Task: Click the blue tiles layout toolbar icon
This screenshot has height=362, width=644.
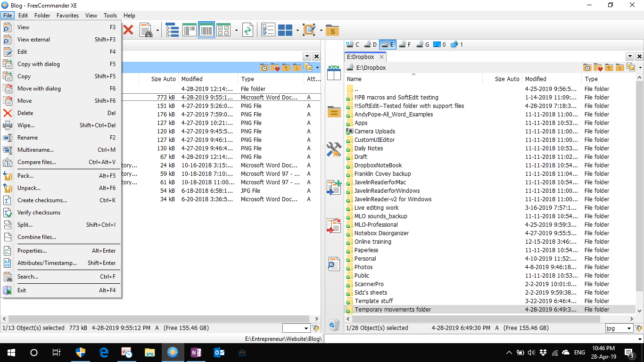Action: pos(285,30)
